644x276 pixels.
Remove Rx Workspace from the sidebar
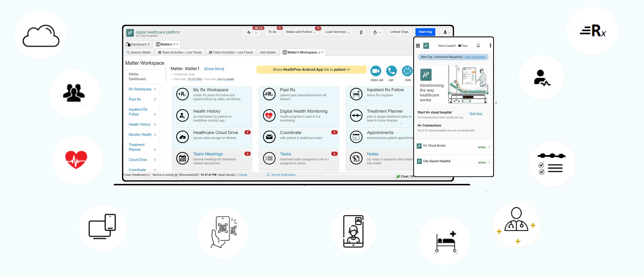(155, 89)
